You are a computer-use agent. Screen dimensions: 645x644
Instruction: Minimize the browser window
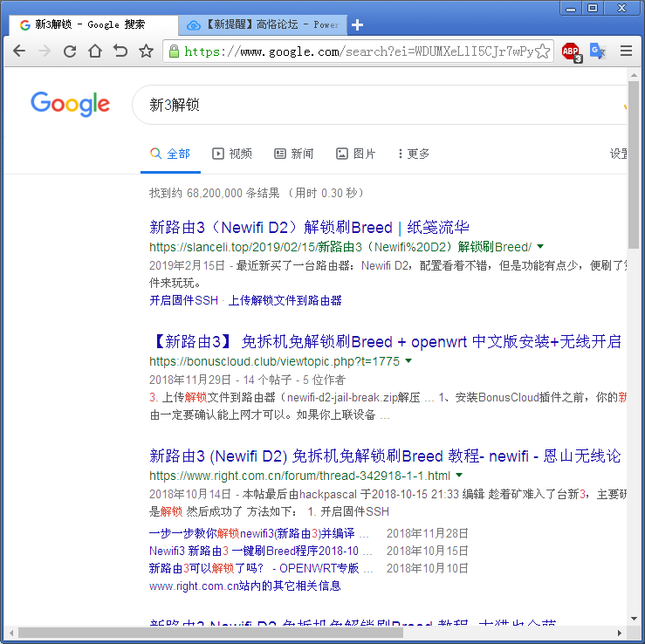571,8
